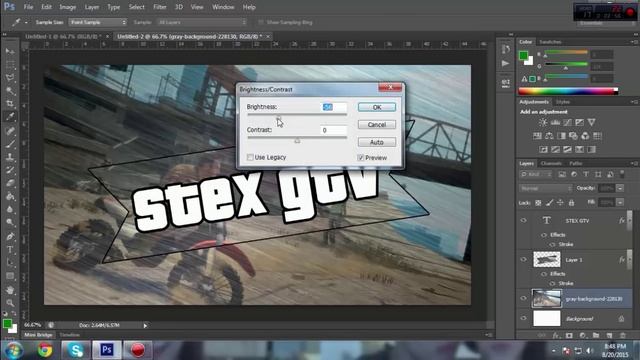
Task: Collapse effects on STEX GTV layer
Action: (x=629, y=220)
